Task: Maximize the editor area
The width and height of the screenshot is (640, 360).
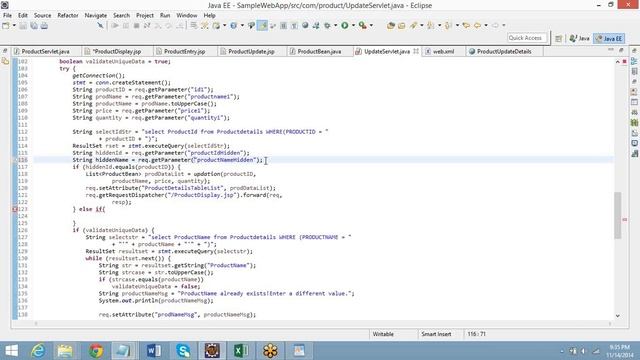Action: pos(621,50)
